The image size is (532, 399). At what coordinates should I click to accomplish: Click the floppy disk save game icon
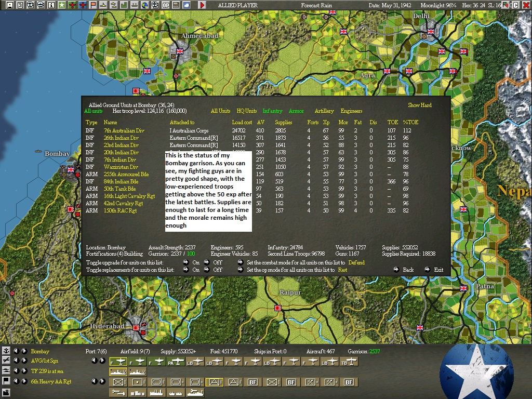tap(10, 5)
